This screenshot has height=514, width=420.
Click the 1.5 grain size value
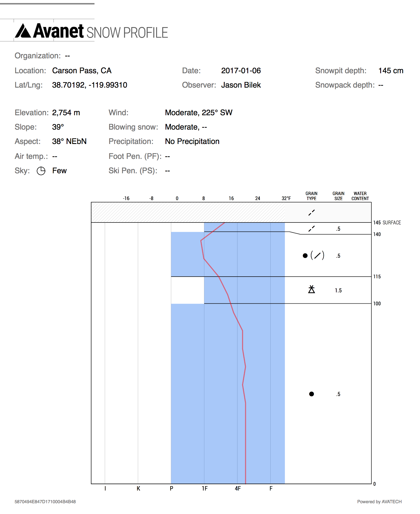tap(338, 290)
